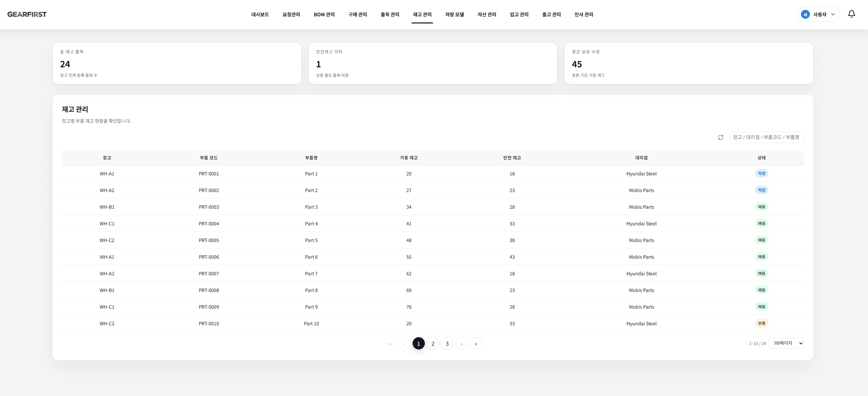The height and width of the screenshot is (396, 868).
Task: Jump to the last page with the double arrow
Action: pos(475,344)
